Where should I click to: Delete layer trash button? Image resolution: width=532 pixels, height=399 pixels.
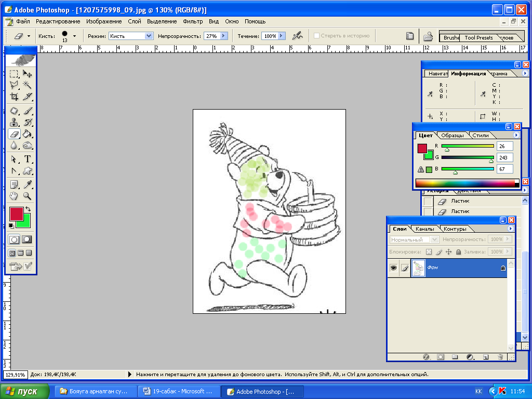(x=500, y=357)
